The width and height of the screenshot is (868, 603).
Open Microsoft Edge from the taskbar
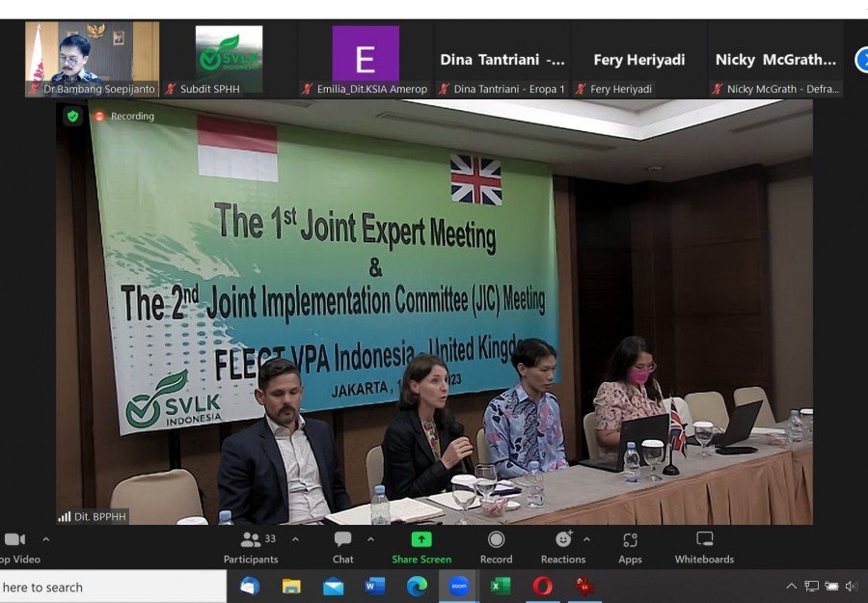pyautogui.click(x=417, y=586)
